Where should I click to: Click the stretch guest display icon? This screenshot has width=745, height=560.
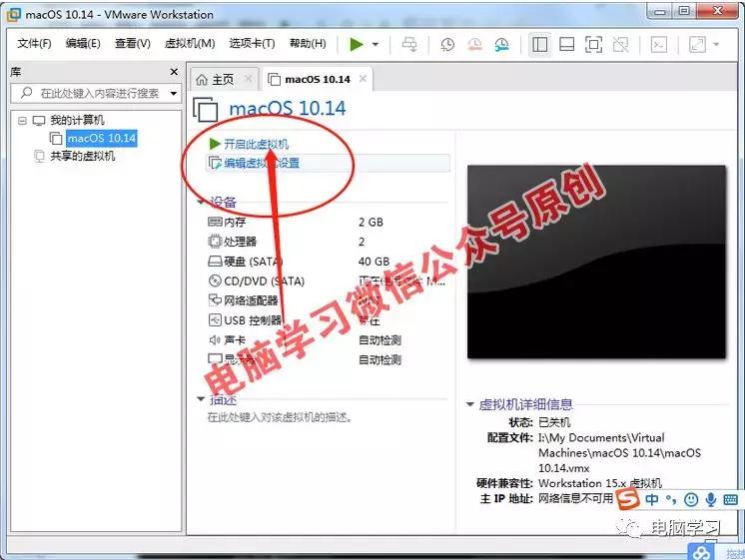(697, 45)
